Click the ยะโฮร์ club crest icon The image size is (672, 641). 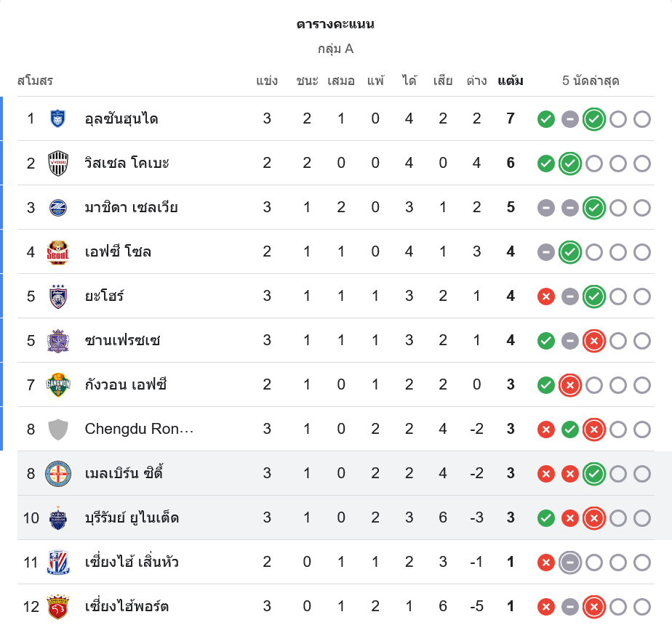click(x=58, y=297)
